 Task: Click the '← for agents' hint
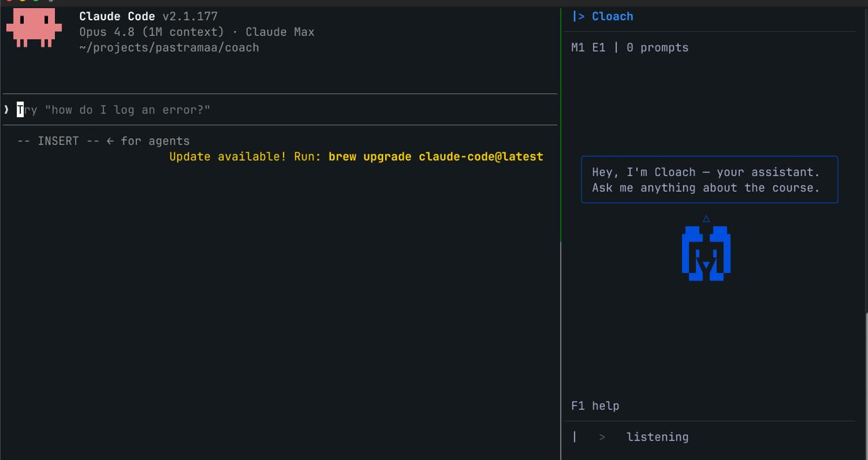point(148,141)
